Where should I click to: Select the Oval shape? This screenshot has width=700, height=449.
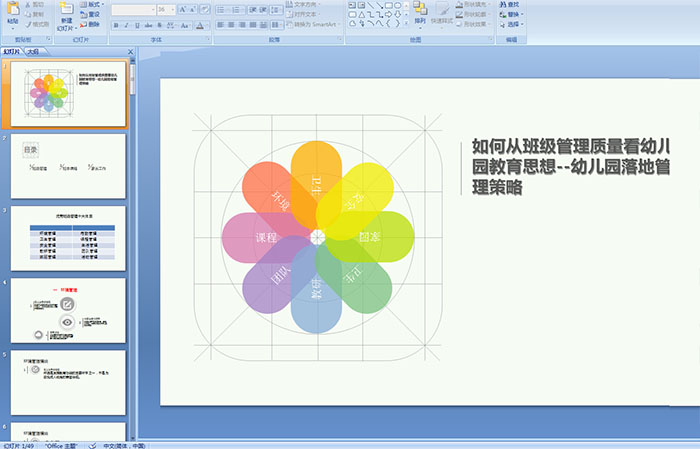coord(397,5)
